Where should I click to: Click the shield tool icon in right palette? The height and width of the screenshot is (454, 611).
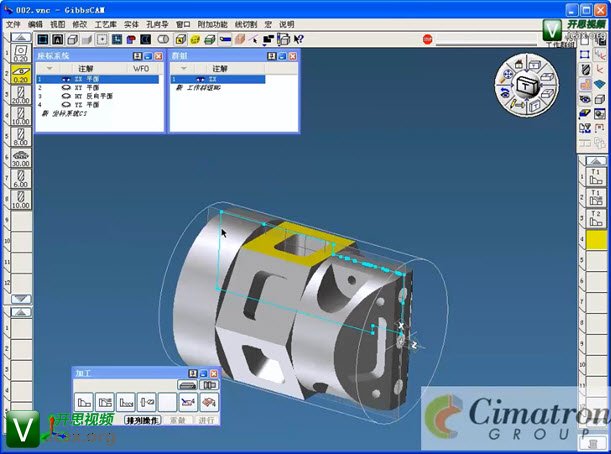click(x=585, y=69)
